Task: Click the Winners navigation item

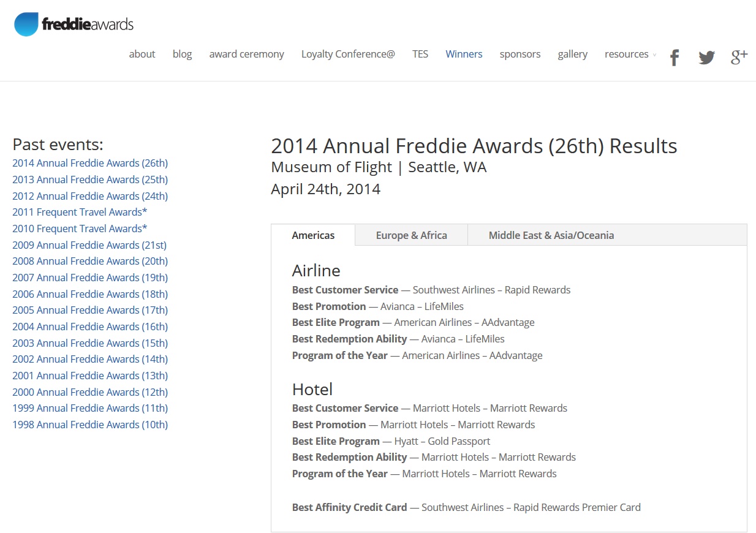Action: tap(464, 54)
